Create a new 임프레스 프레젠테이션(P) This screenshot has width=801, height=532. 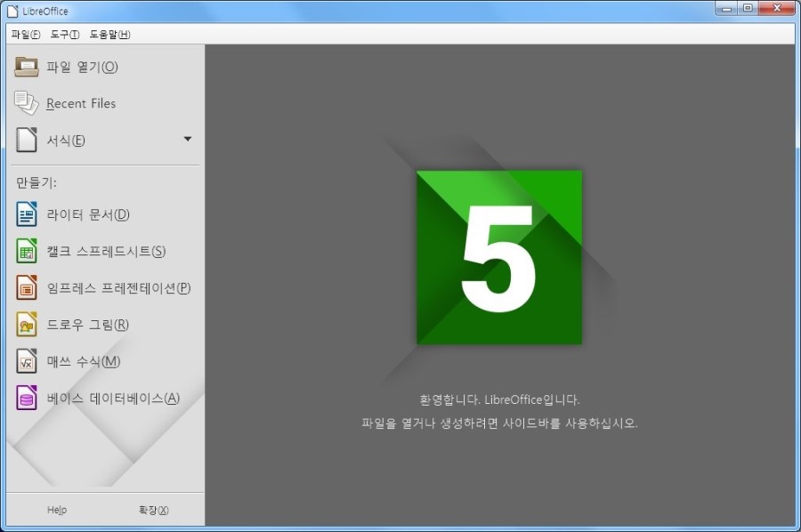118,288
